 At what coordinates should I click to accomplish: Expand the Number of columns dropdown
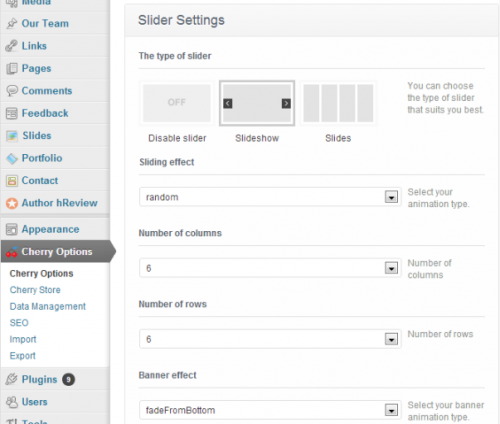[270, 268]
